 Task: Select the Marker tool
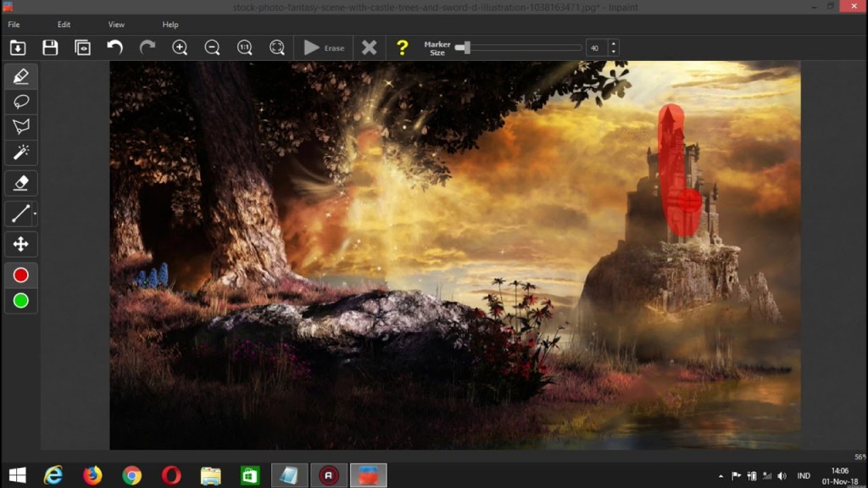pyautogui.click(x=21, y=76)
